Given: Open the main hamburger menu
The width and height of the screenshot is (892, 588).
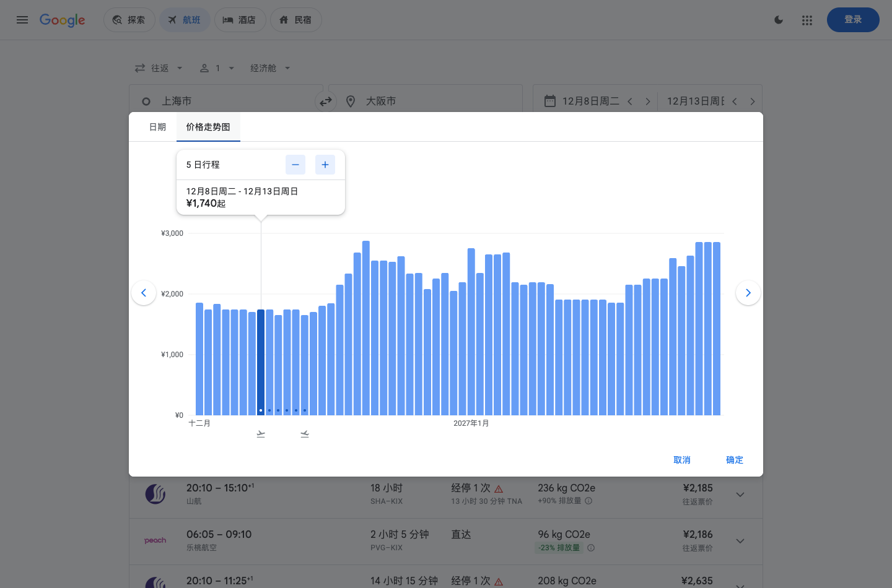Looking at the screenshot, I should [22, 20].
